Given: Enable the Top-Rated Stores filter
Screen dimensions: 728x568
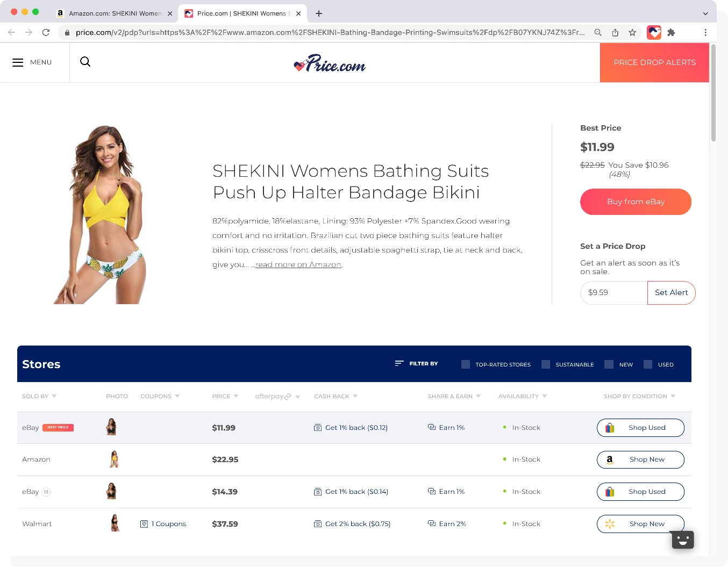Looking at the screenshot, I should point(465,364).
